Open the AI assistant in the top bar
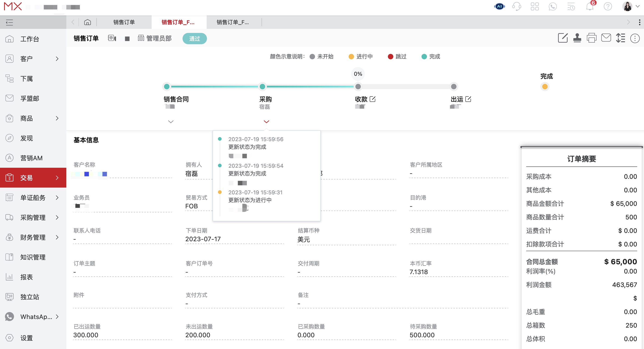The width and height of the screenshot is (644, 349). click(499, 7)
